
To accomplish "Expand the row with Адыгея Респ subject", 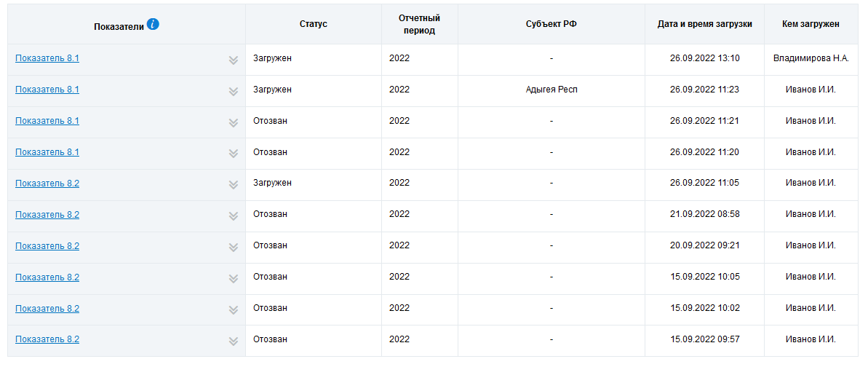I will pyautogui.click(x=234, y=91).
